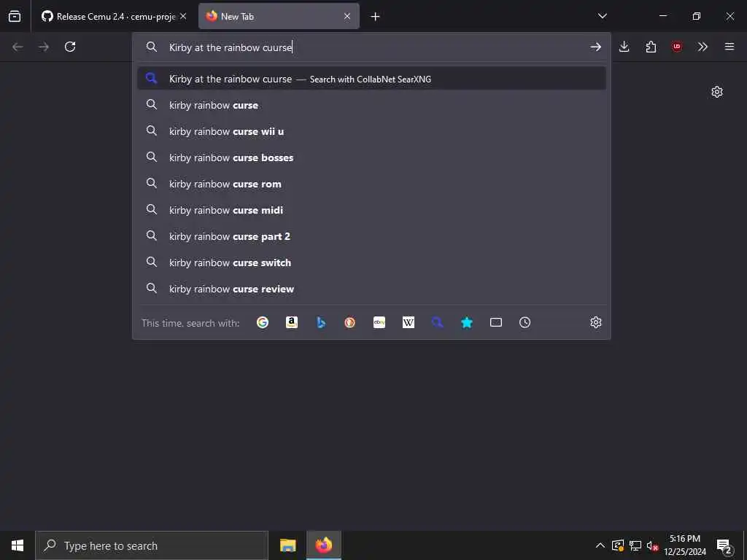Select suggestion kirby rainbow curse review
747x560 pixels.
(371, 288)
